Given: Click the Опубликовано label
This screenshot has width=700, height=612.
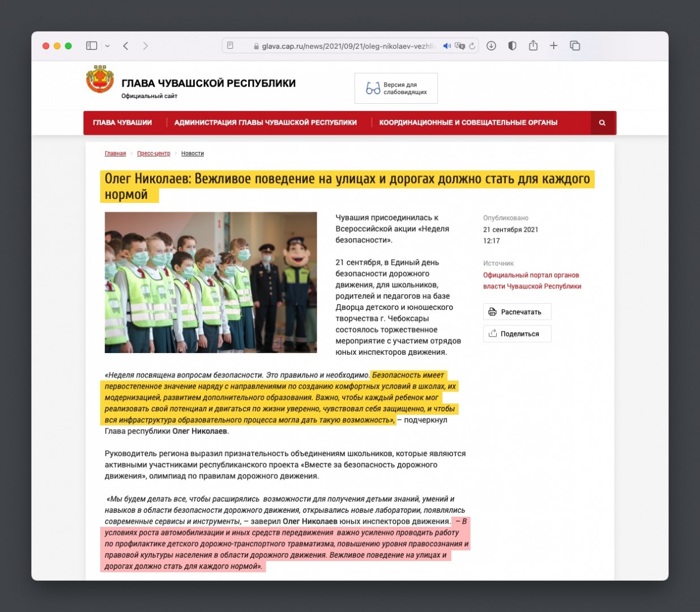Looking at the screenshot, I should 506,218.
